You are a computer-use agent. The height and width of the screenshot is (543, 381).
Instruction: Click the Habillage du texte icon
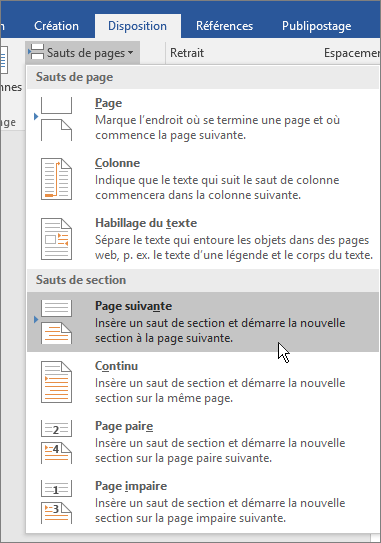click(x=56, y=239)
